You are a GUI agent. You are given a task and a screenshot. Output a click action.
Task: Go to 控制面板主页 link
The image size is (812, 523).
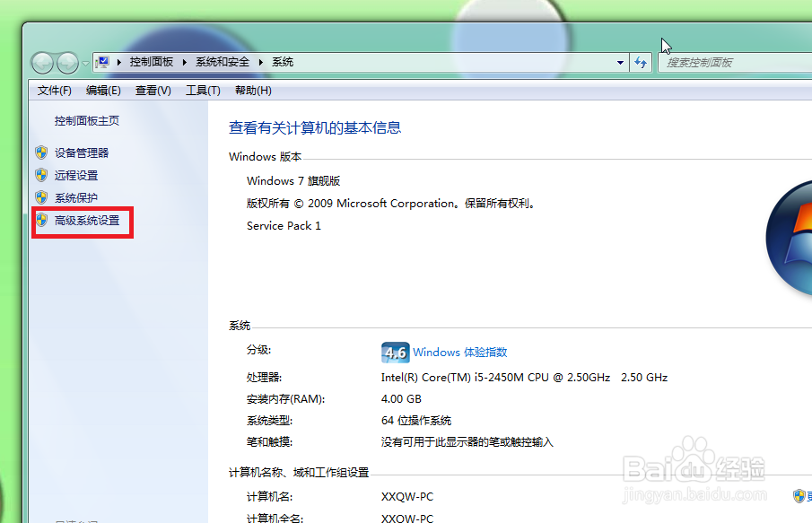tap(87, 121)
